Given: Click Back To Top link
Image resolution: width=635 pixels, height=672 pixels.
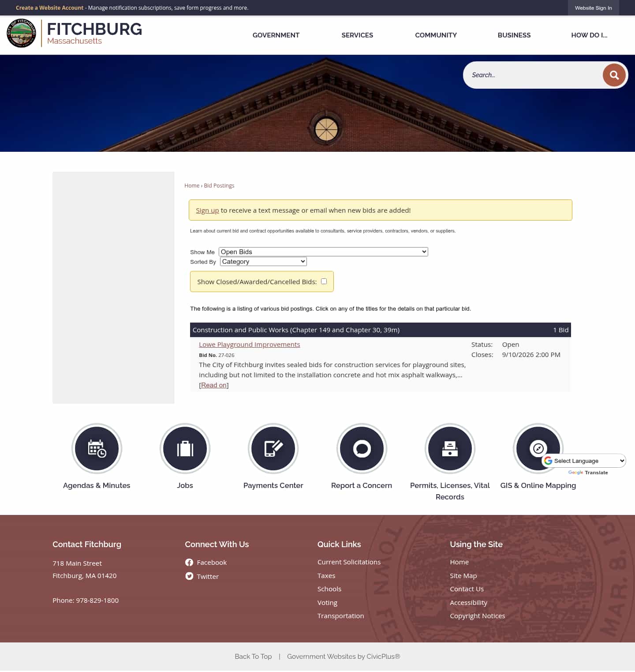Looking at the screenshot, I should [253, 657].
